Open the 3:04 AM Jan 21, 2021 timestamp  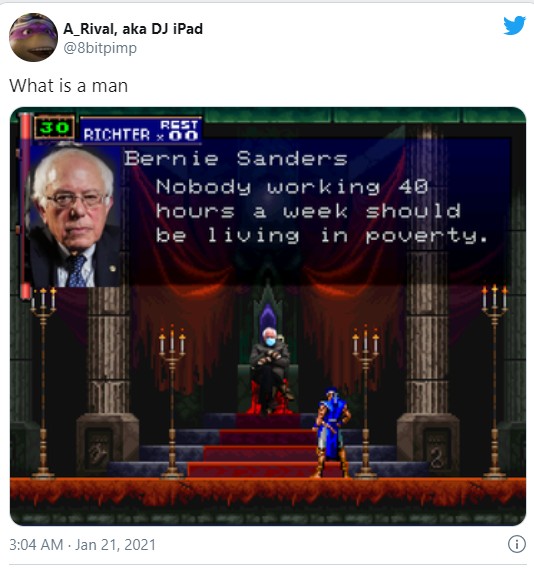pyautogui.click(x=82, y=544)
